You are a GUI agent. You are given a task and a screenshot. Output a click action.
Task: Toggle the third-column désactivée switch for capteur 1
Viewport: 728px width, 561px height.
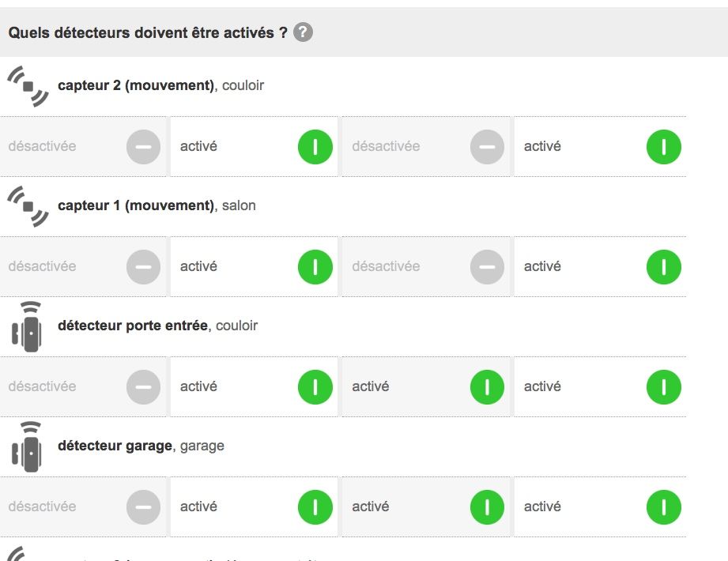click(x=427, y=266)
